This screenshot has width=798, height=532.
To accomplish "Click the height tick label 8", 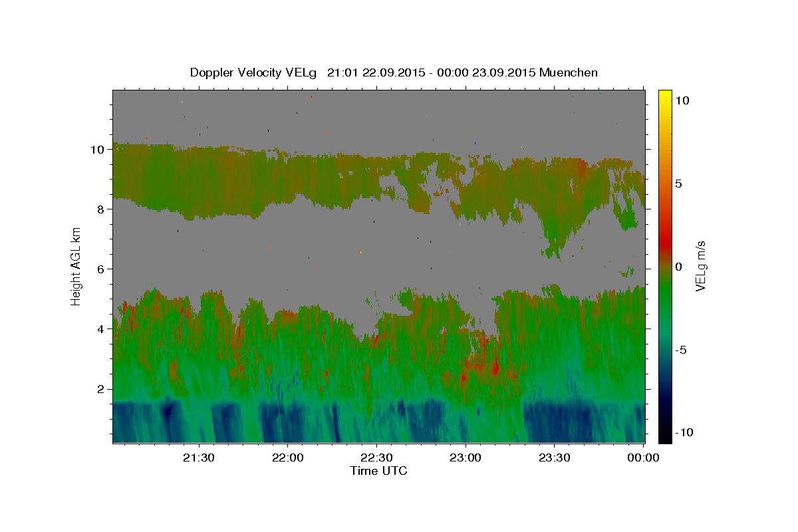I will pyautogui.click(x=100, y=209).
